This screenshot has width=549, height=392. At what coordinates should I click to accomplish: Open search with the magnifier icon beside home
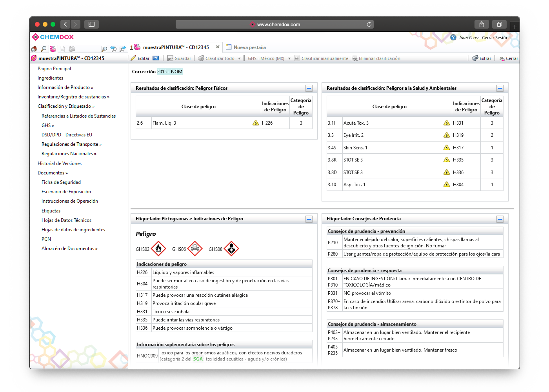tap(44, 49)
